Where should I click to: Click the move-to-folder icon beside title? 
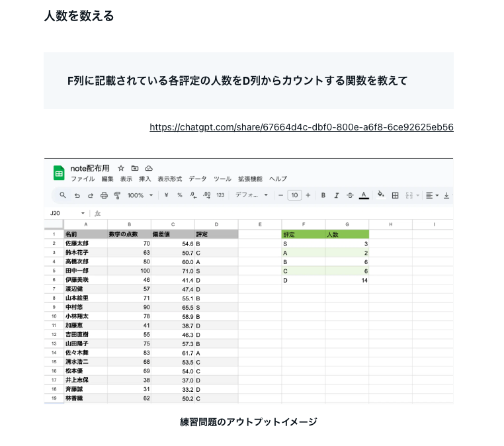click(x=135, y=168)
